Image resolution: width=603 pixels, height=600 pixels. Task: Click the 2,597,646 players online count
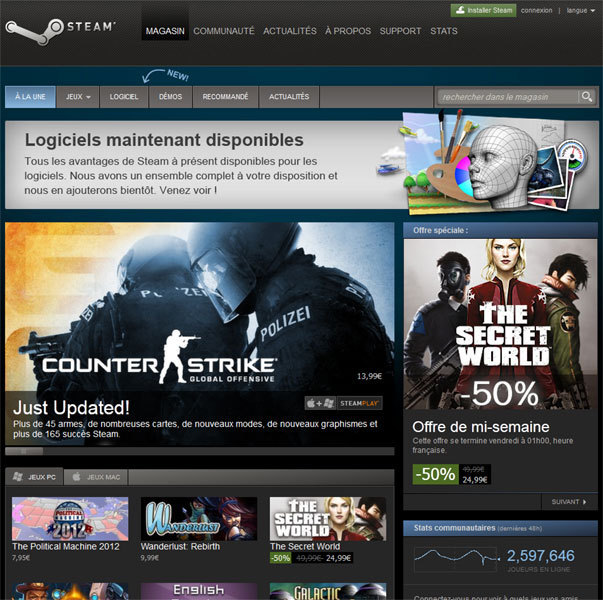pos(540,556)
